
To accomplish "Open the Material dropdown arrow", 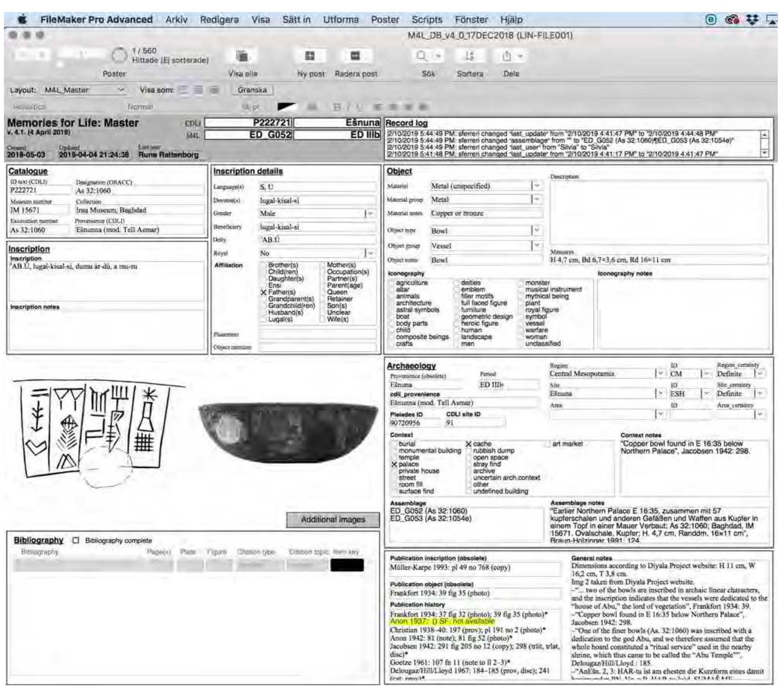I will coord(537,186).
